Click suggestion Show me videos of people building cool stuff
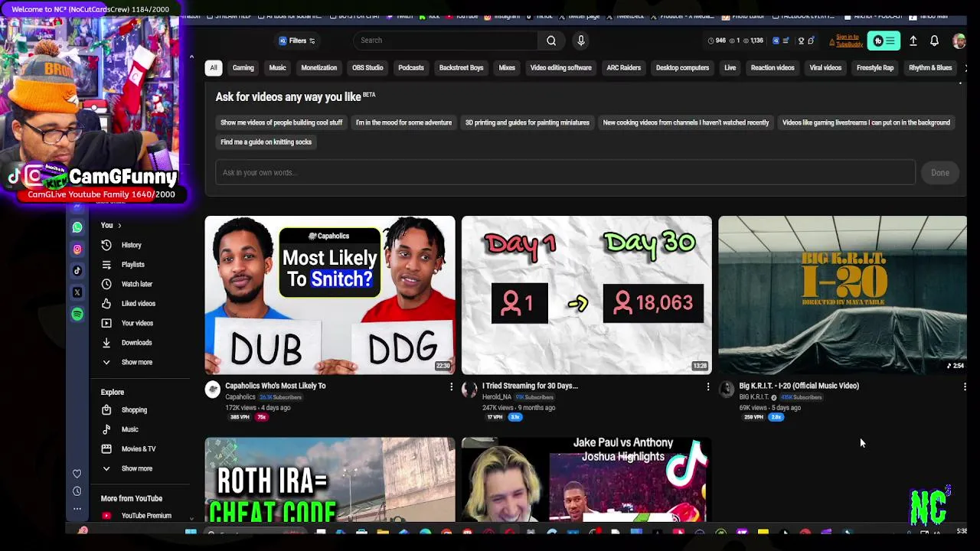 pyautogui.click(x=282, y=122)
